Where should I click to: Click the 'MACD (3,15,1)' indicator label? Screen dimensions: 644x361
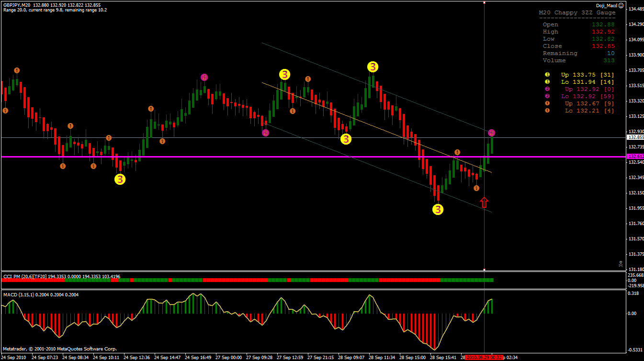point(18,294)
